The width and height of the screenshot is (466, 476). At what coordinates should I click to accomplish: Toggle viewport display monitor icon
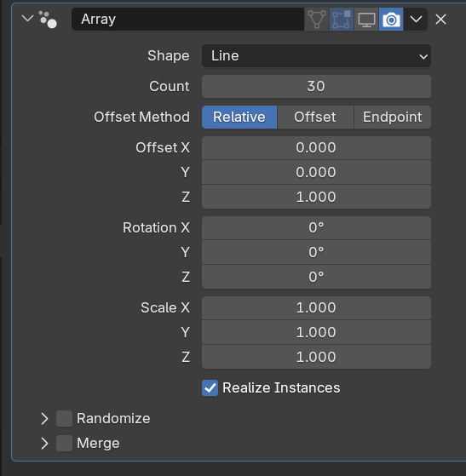coord(366,20)
